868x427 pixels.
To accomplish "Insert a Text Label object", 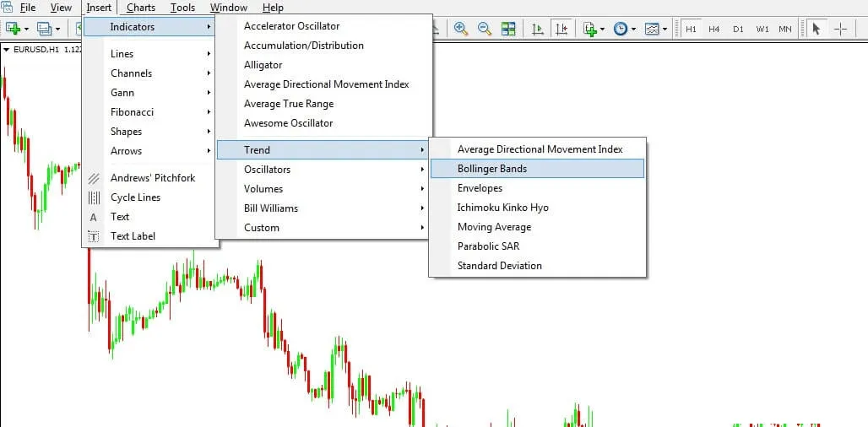I will point(149,235).
